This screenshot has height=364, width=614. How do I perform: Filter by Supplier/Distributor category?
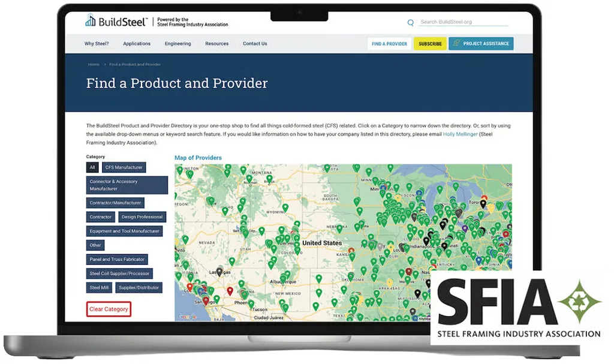pyautogui.click(x=139, y=287)
